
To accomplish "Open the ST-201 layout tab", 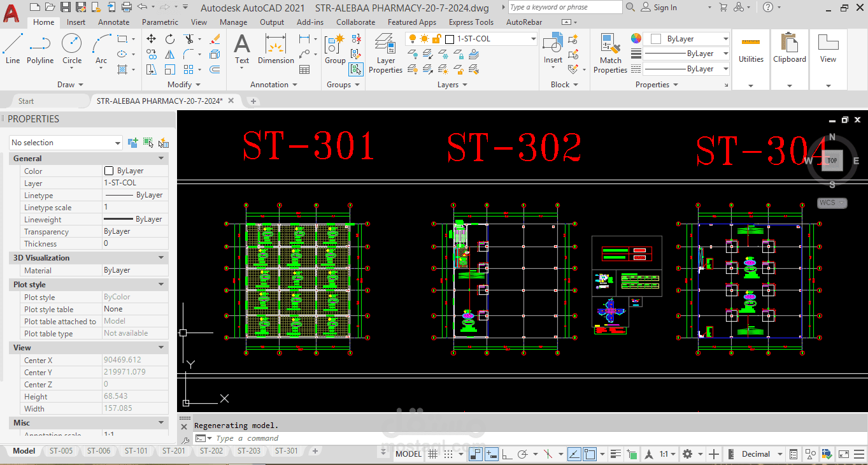I will pos(173,451).
